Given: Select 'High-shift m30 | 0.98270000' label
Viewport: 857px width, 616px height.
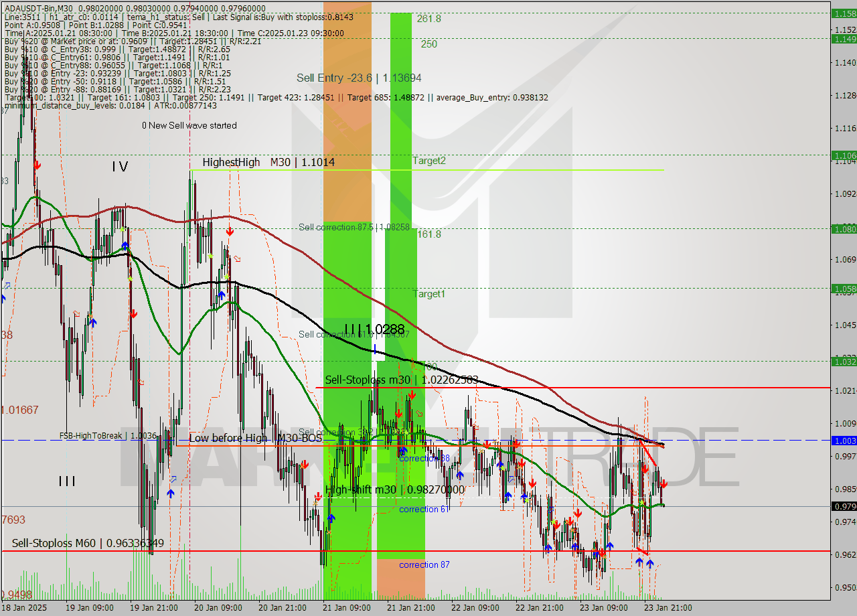Looking at the screenshot, I should click(x=394, y=489).
